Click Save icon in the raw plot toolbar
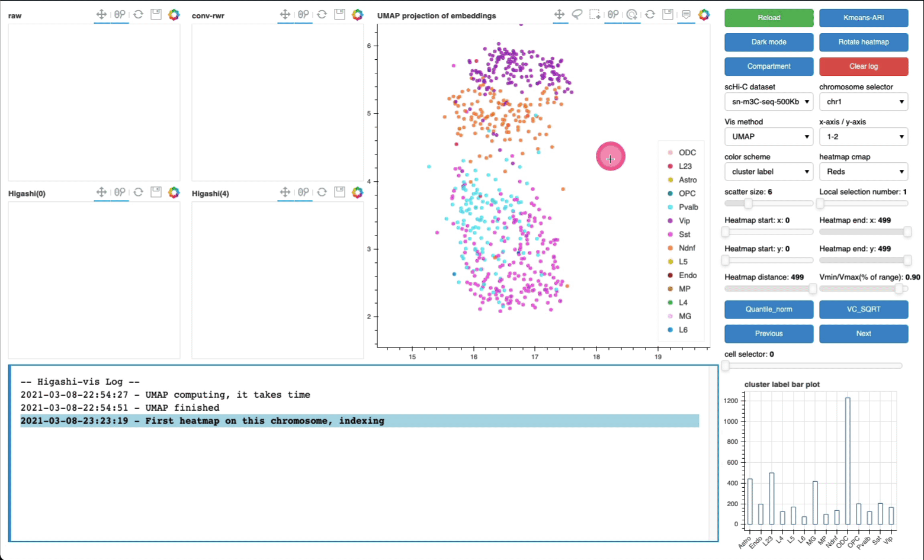Image resolution: width=924 pixels, height=560 pixels. [156, 14]
